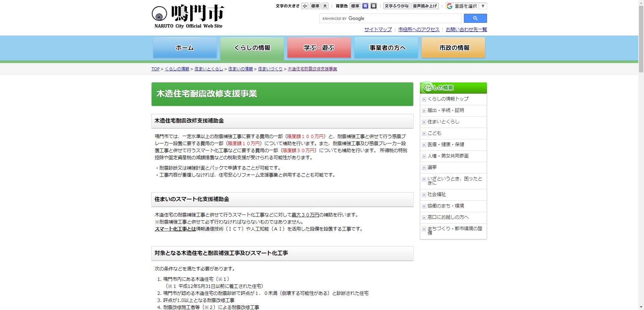Expand the 医療・健康・保健 sidebar category

coord(446,145)
